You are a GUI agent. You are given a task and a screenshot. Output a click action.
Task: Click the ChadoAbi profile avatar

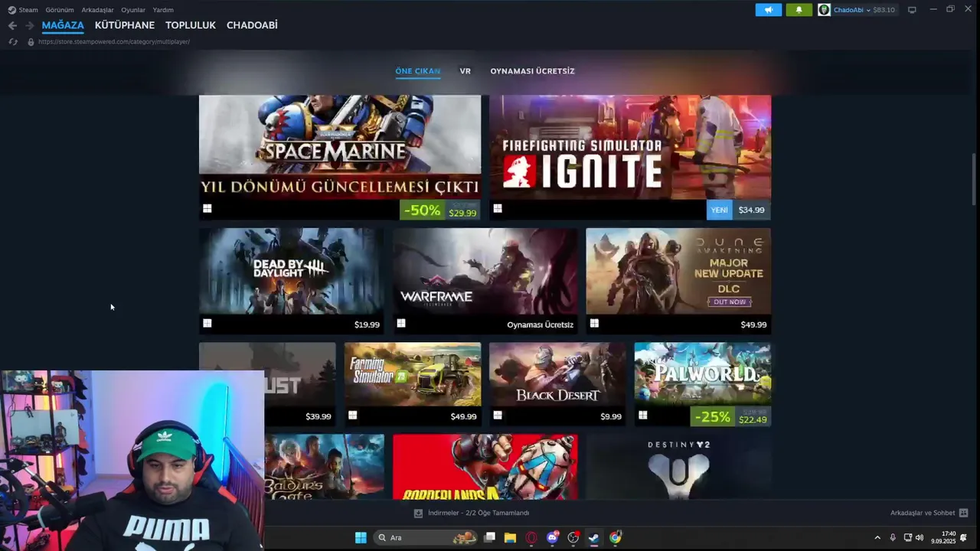pos(824,10)
